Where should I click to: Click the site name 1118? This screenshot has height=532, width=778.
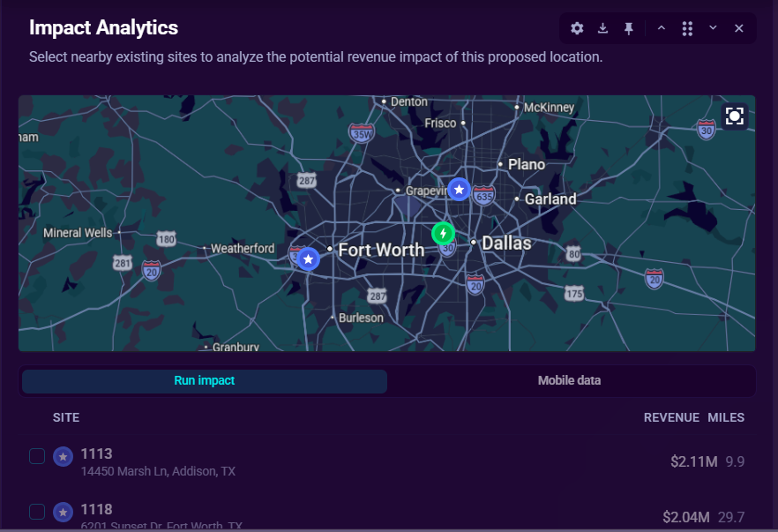point(97,509)
